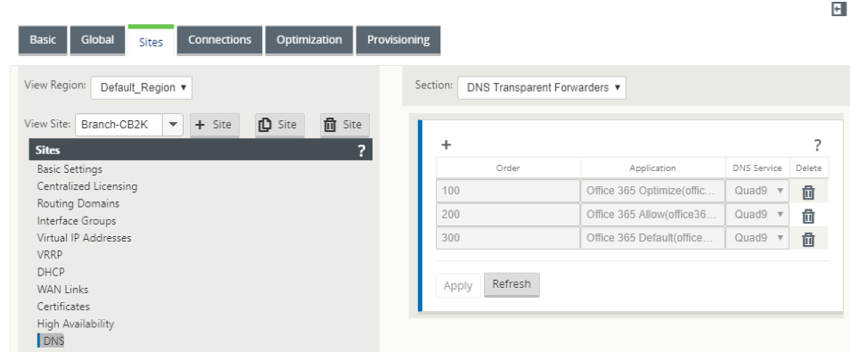Switch to the Provisioning tab
This screenshot has width=868, height=352.
point(398,40)
